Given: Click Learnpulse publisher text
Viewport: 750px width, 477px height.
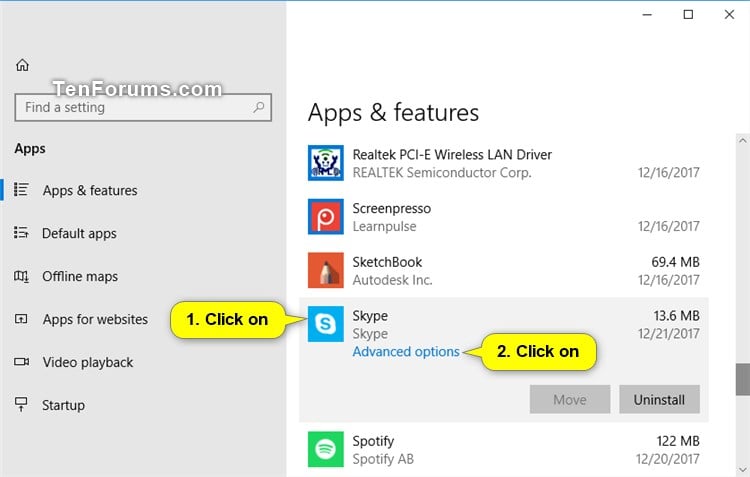Looking at the screenshot, I should (x=384, y=226).
